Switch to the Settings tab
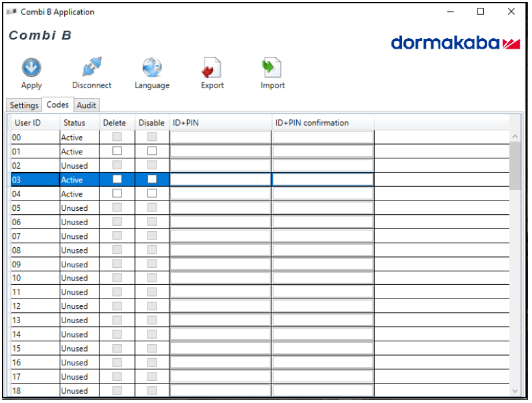This screenshot has width=532, height=403. [x=24, y=105]
